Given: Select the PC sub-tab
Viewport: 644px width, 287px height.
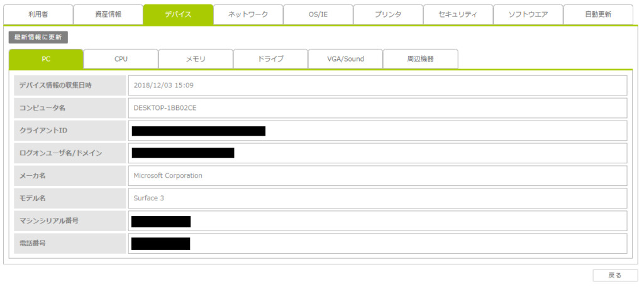Looking at the screenshot, I should [x=46, y=59].
